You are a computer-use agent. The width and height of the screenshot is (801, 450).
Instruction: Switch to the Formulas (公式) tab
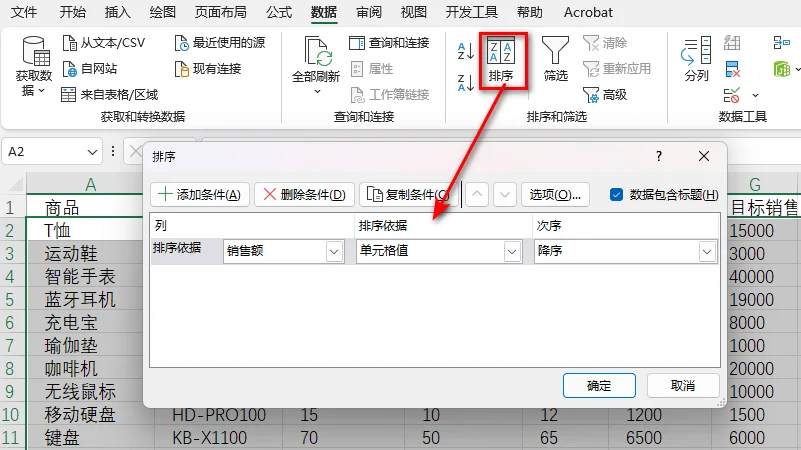279,12
